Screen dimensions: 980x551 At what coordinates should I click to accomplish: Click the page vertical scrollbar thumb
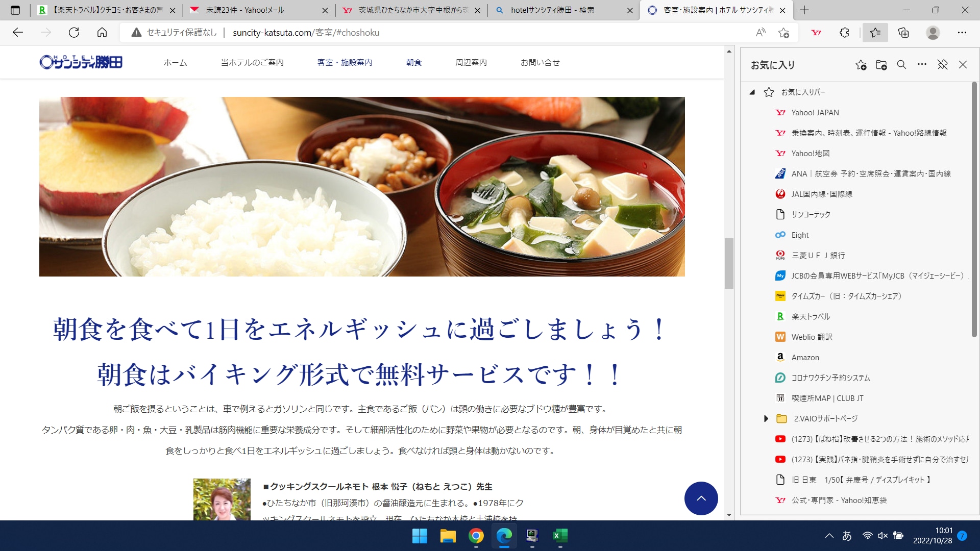(729, 263)
